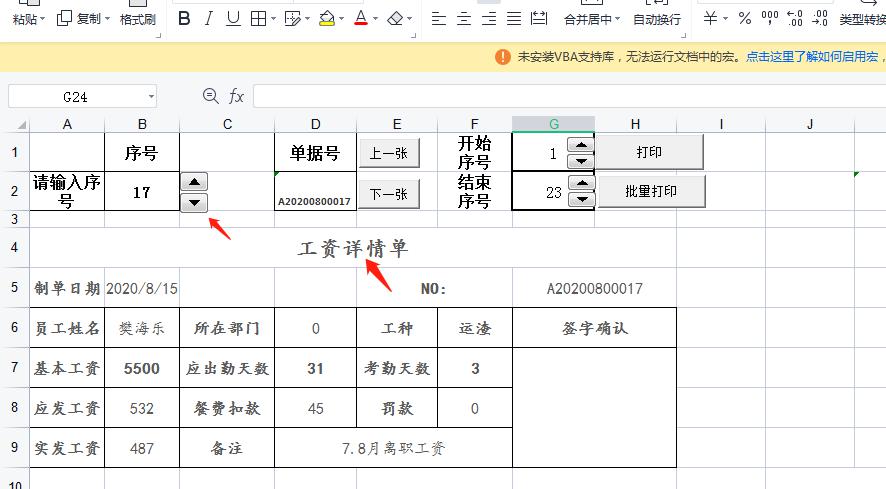Click the 批量打印 button
This screenshot has height=489, width=886.
point(651,191)
